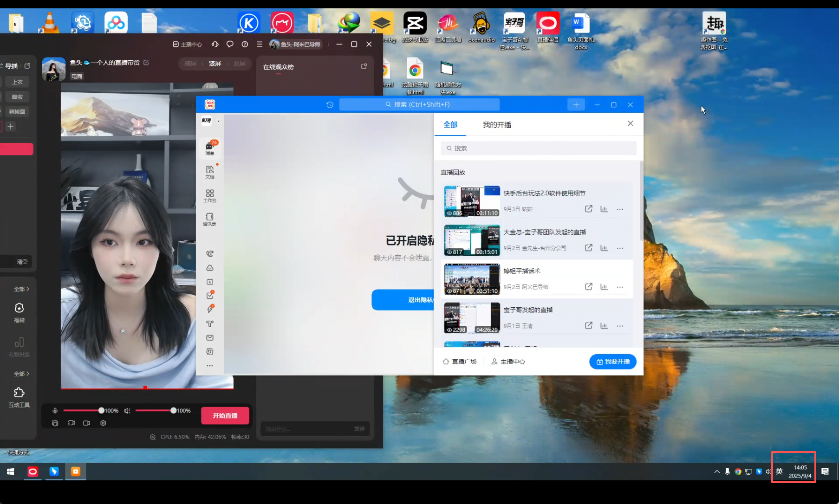The image size is (839, 504).
Task: Open the 工作台 workbench sidebar icon
Action: (x=210, y=195)
